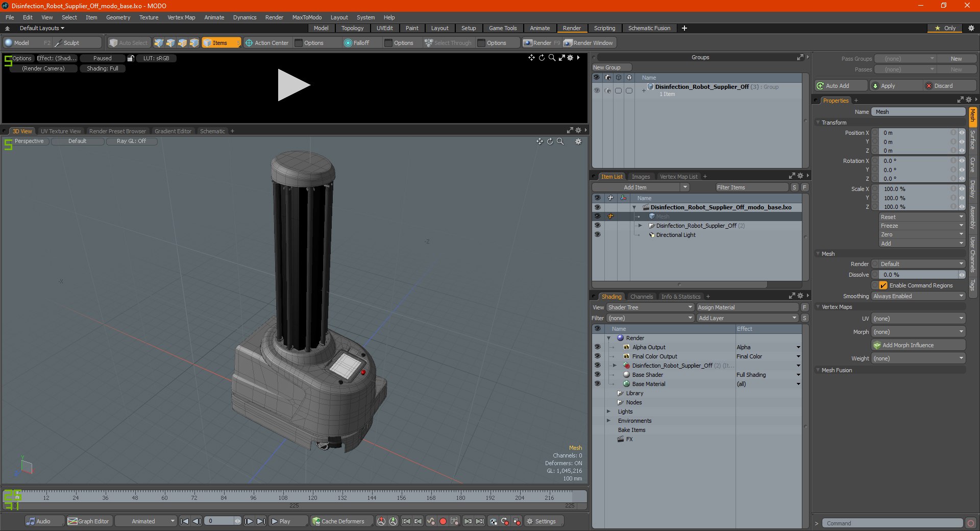Add new layout tab with plus
Viewport: 980px width, 531px height.
[x=684, y=28]
